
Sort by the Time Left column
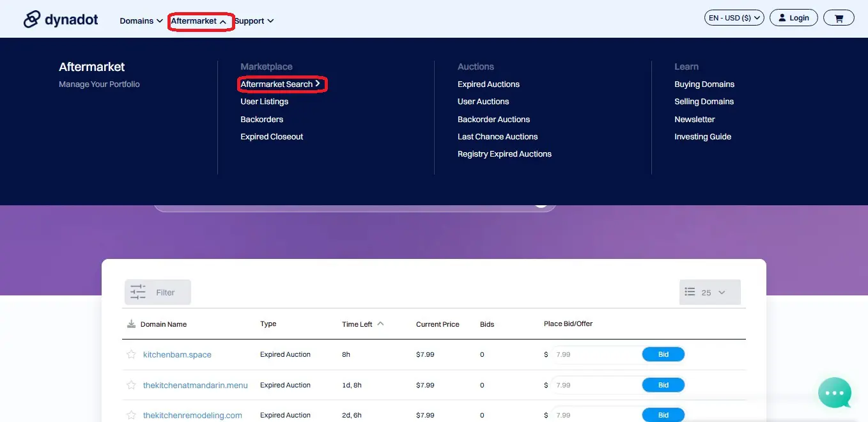tap(362, 324)
